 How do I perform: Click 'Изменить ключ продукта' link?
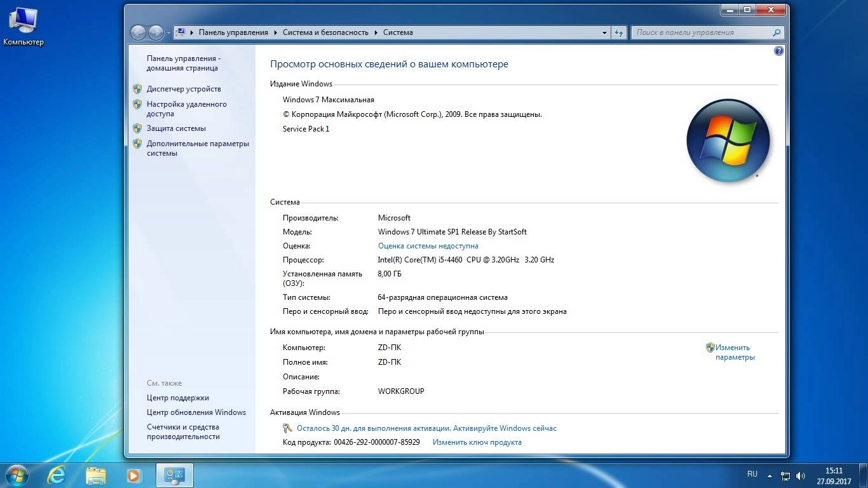[477, 442]
